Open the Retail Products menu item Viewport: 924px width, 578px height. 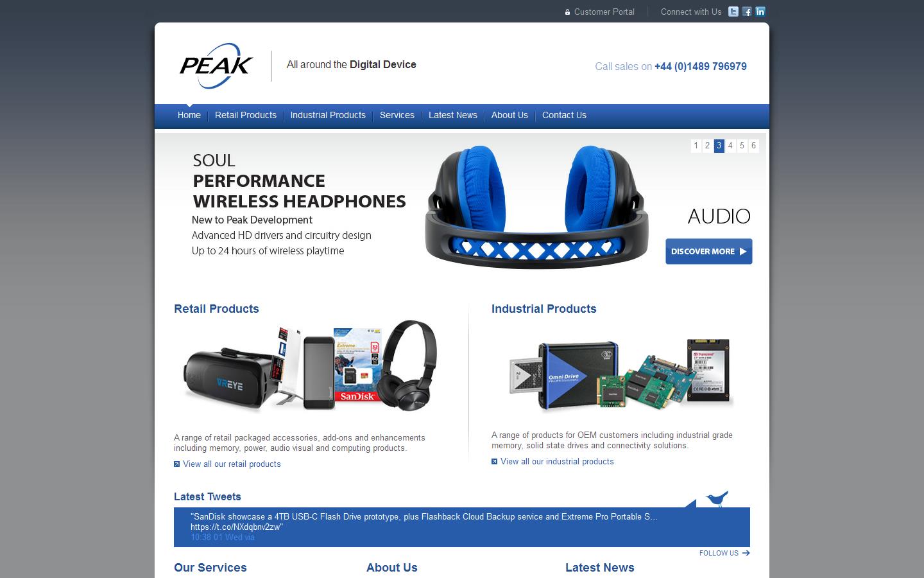click(x=246, y=116)
